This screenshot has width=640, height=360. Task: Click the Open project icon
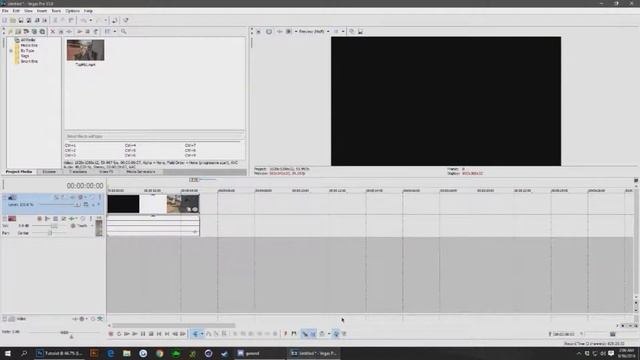tap(13, 20)
